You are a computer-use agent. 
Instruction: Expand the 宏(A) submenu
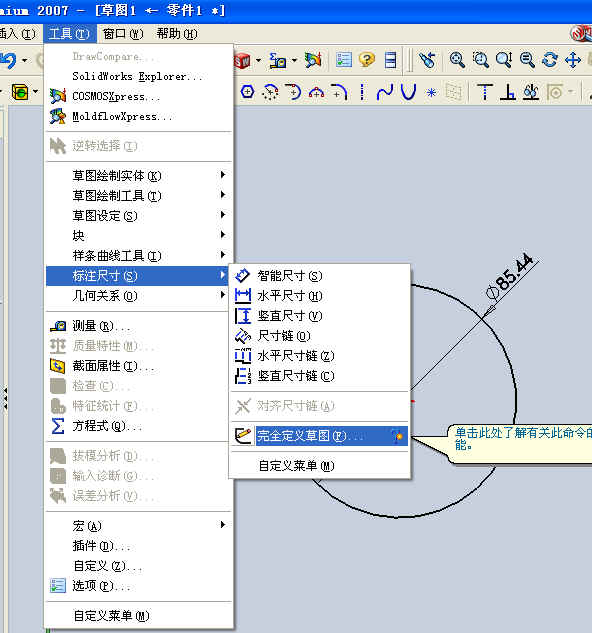[139, 526]
